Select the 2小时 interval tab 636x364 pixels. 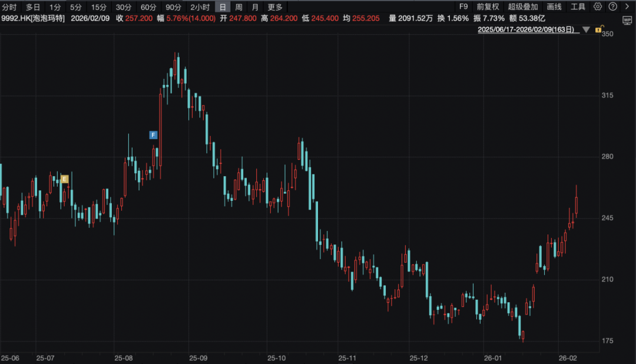point(200,7)
